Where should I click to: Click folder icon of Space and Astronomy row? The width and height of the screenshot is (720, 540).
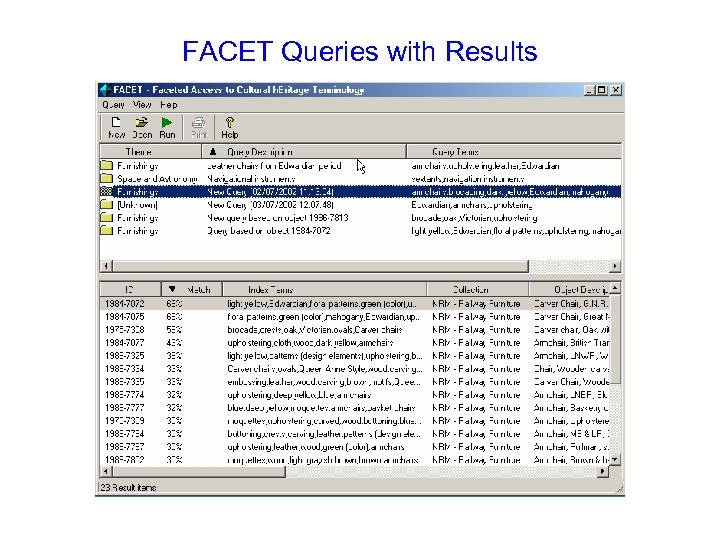[107, 178]
